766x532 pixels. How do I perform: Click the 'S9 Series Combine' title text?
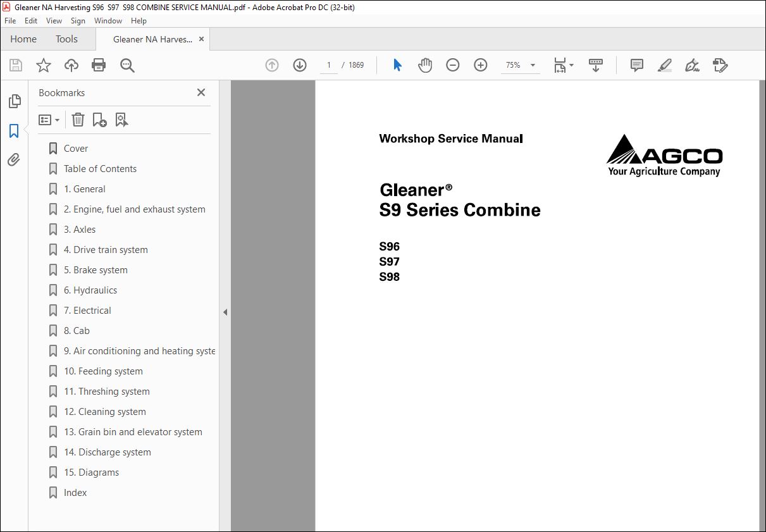[x=460, y=210]
